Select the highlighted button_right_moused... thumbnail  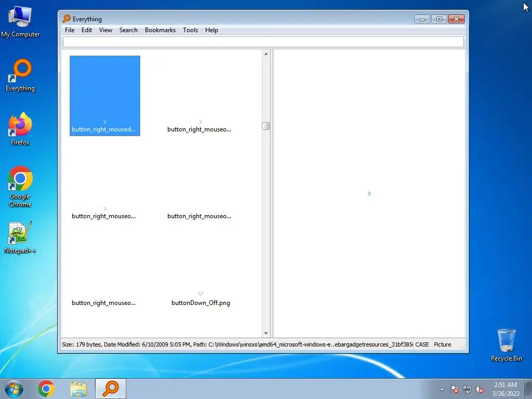pos(105,96)
